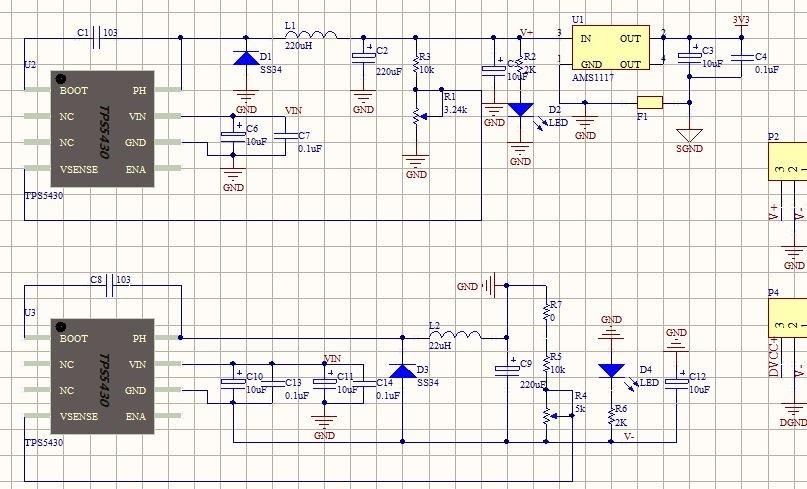The image size is (807, 489).
Task: Select resistor R7 with value 0
Action: tap(546, 311)
